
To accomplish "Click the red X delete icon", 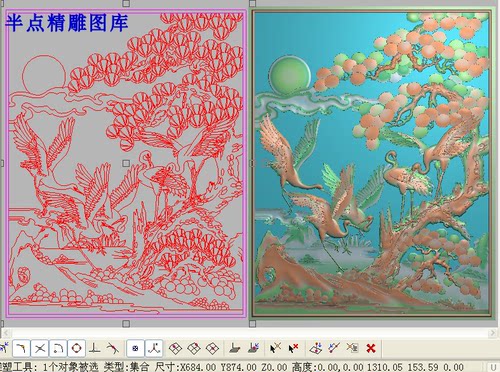I will 371,349.
